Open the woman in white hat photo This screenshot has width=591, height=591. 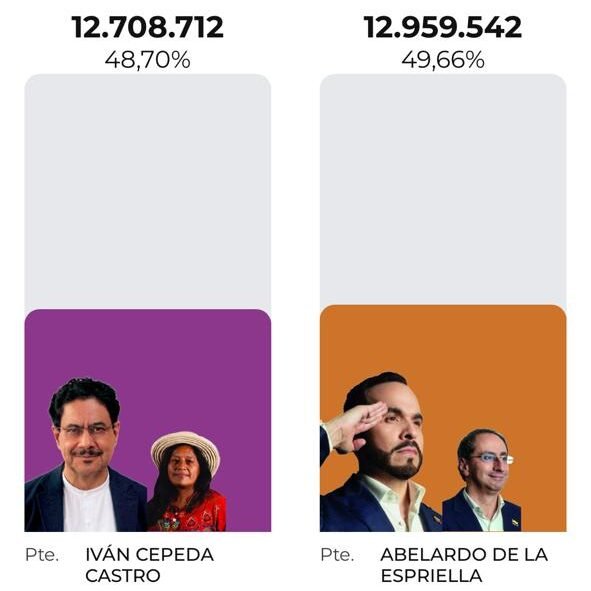pyautogui.click(x=186, y=482)
